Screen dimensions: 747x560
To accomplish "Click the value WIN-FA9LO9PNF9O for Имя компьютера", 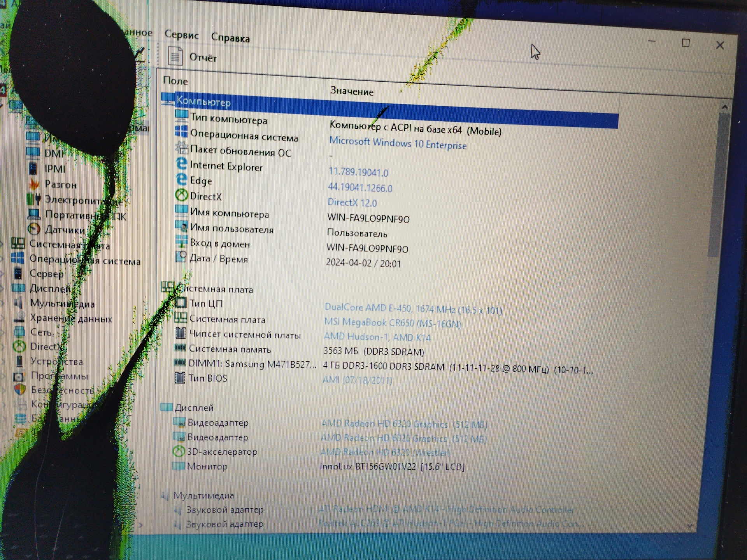I will (x=368, y=218).
